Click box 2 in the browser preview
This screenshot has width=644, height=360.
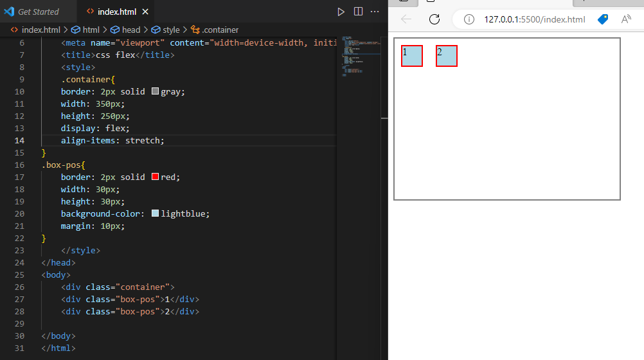coord(447,56)
